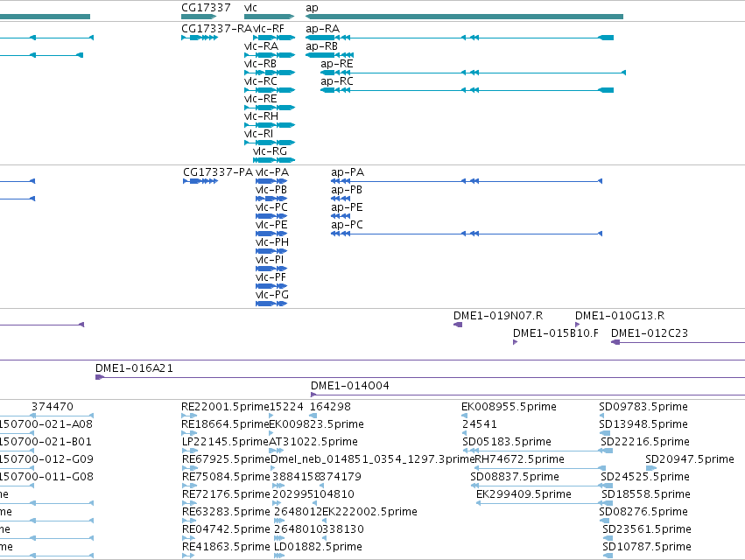Select EST SD08837.5prime
Viewport: 745px width, 560px height.
(515, 477)
